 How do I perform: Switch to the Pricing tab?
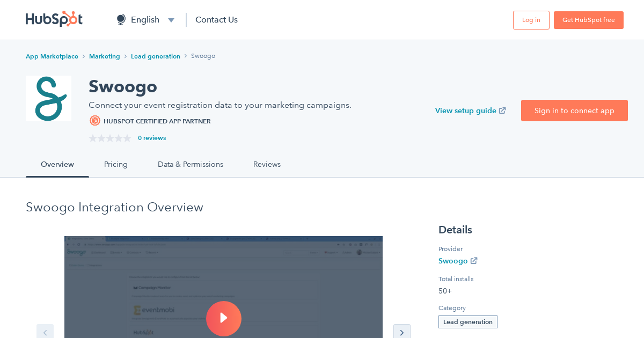(115, 164)
